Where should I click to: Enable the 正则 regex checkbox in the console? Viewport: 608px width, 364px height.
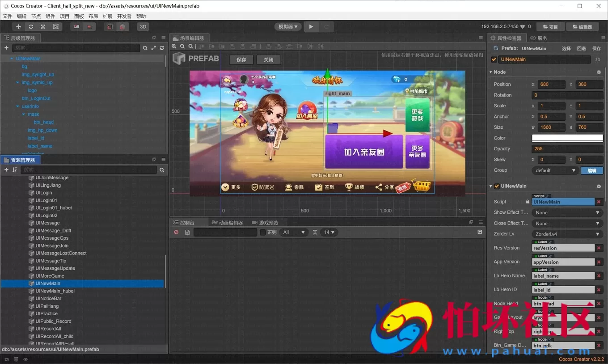(x=263, y=233)
